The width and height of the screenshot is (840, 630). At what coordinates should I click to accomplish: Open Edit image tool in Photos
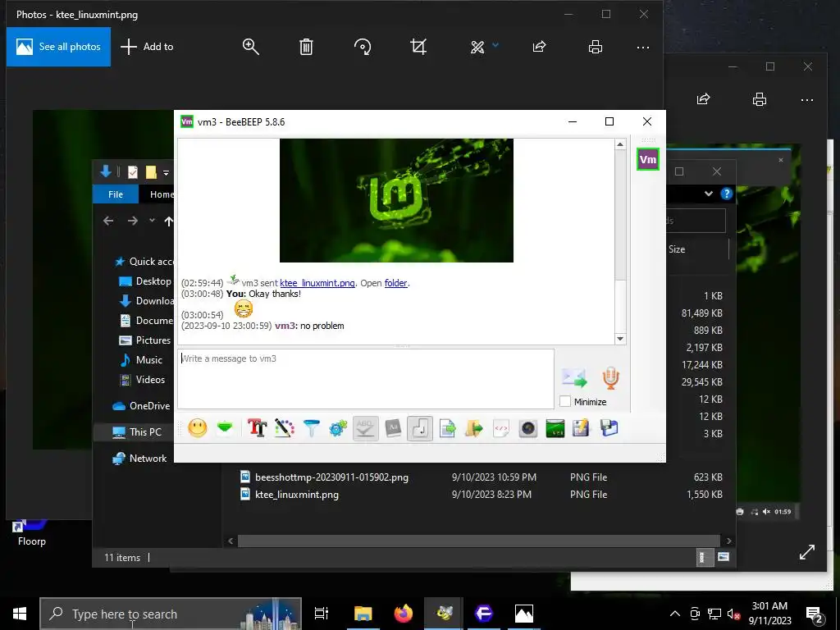[x=477, y=47]
